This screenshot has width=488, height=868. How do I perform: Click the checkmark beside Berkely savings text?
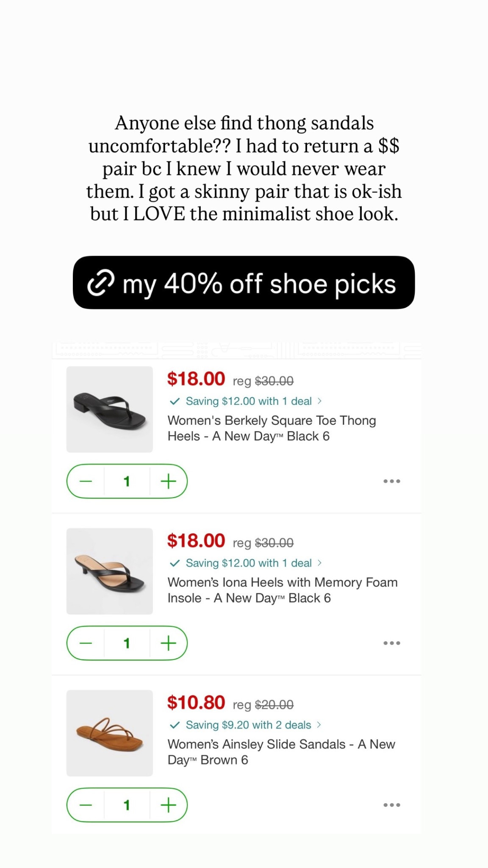click(174, 401)
